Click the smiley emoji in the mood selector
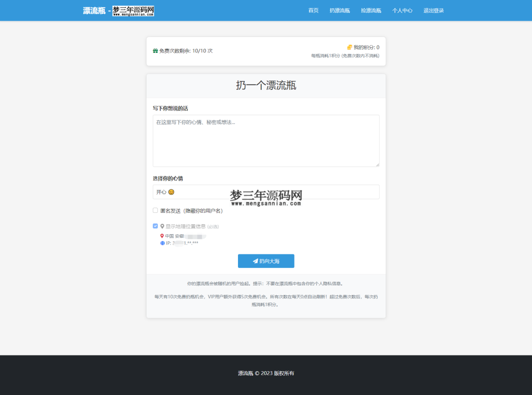The width and height of the screenshot is (532, 395). point(171,192)
